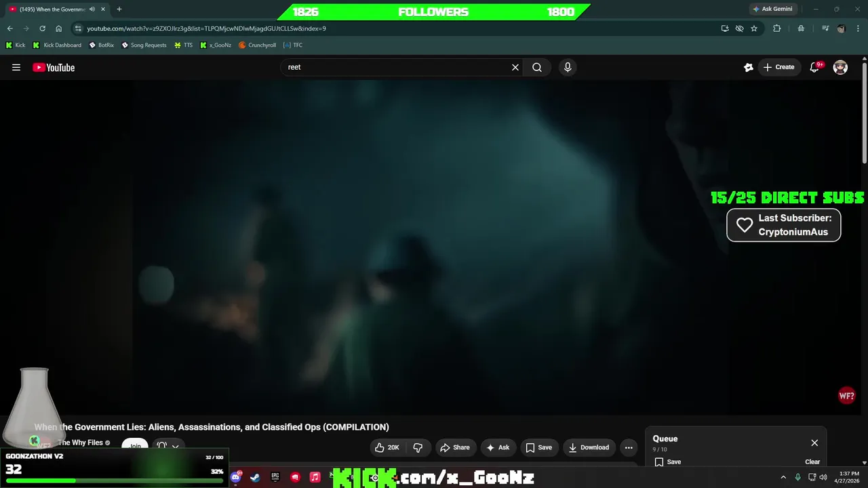Show hidden system tray icons chevron
Viewport: 868px width, 488px height.
pyautogui.click(x=783, y=477)
